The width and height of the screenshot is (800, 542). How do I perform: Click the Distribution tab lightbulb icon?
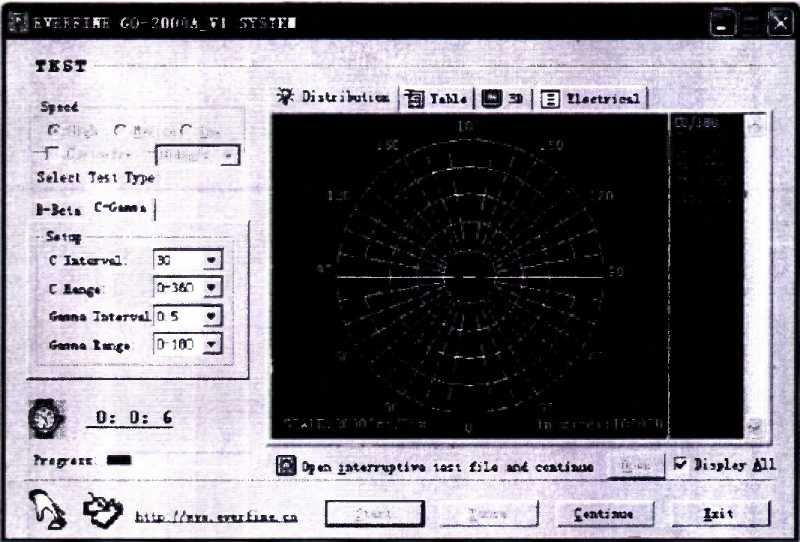(285, 96)
